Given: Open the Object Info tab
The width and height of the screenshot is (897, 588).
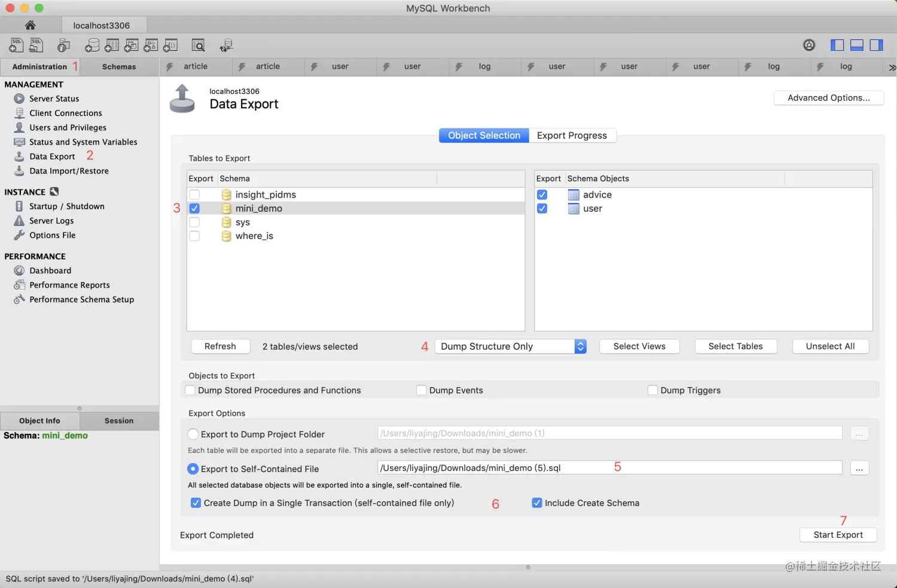Looking at the screenshot, I should pos(39,421).
